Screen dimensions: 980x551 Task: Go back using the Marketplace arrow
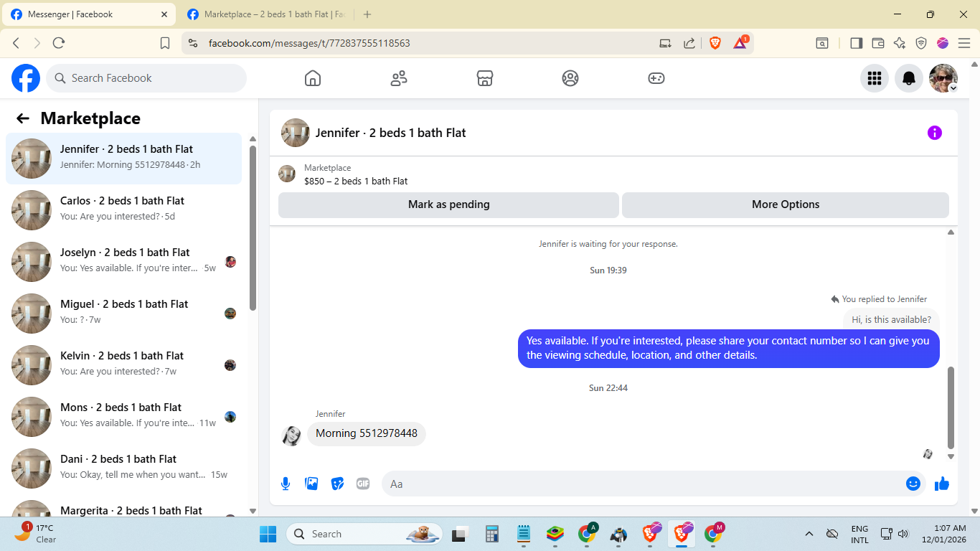(23, 118)
